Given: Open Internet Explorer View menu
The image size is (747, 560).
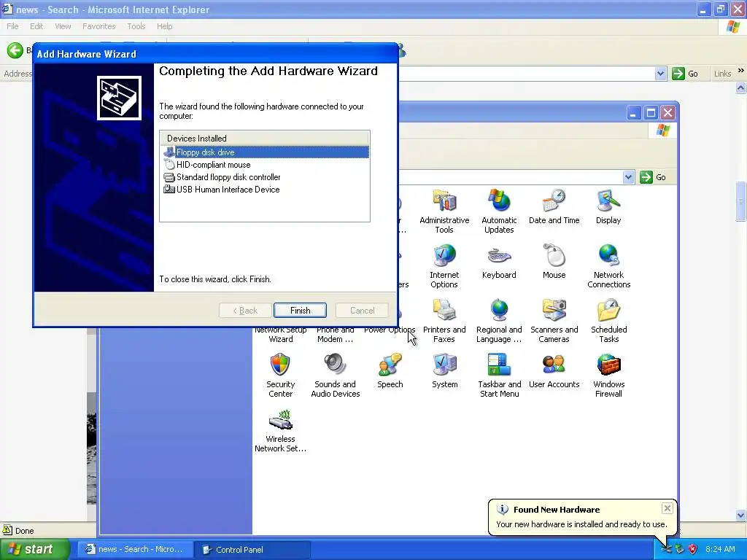Looking at the screenshot, I should tap(63, 26).
